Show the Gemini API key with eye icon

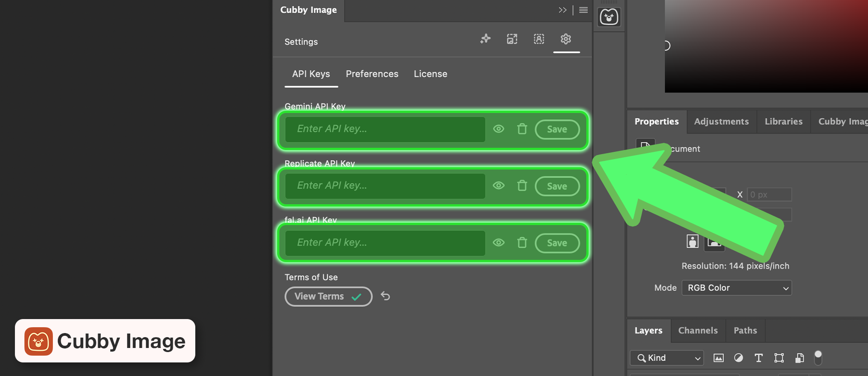499,129
